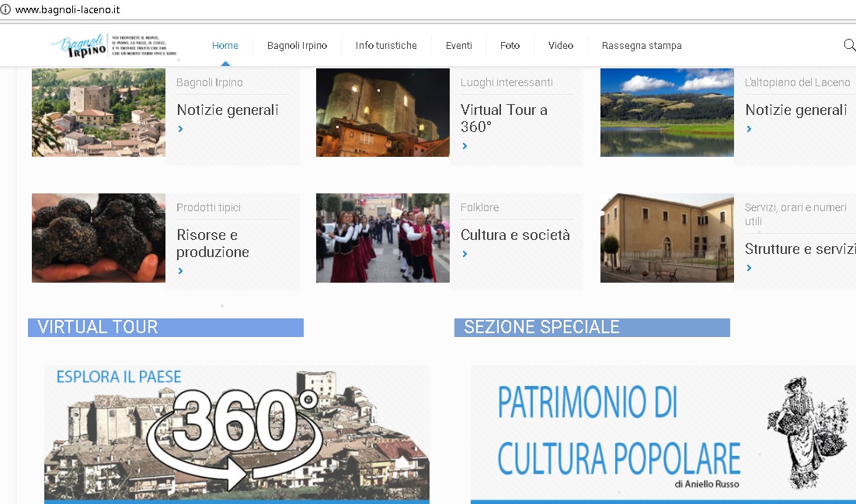Follow the Cultura e società link
The height and width of the screenshot is (504, 856).
pyautogui.click(x=515, y=235)
